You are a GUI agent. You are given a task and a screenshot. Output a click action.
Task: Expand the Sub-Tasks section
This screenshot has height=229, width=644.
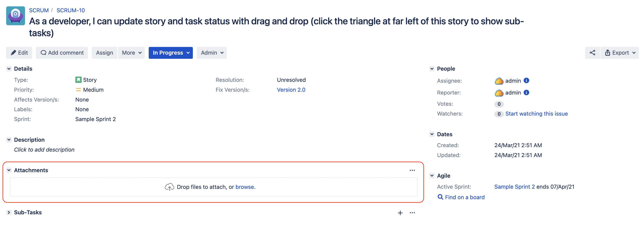coord(9,212)
